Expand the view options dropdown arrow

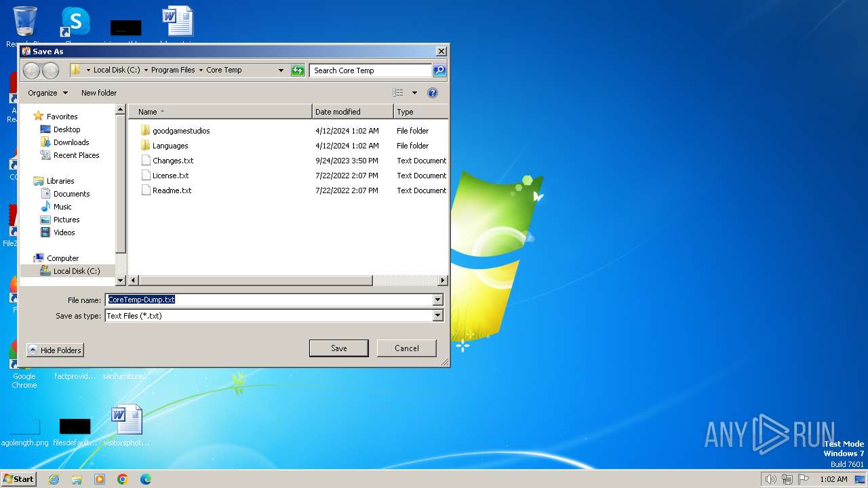pyautogui.click(x=414, y=93)
